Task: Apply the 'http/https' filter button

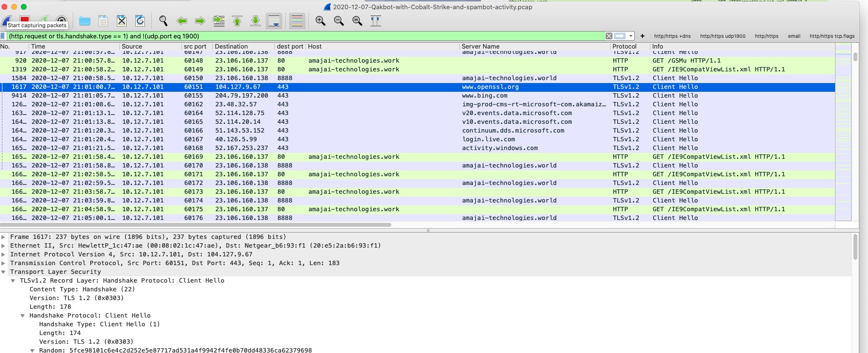Action: tap(766, 36)
